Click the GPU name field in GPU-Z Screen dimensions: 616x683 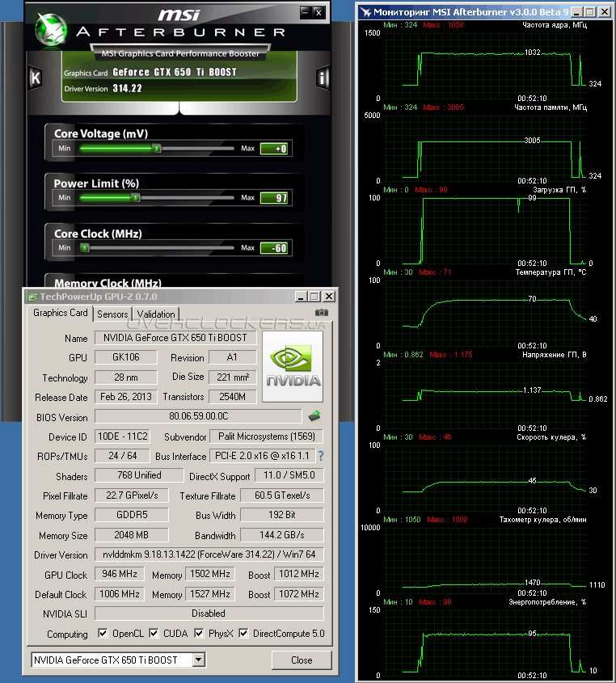[x=175, y=338]
